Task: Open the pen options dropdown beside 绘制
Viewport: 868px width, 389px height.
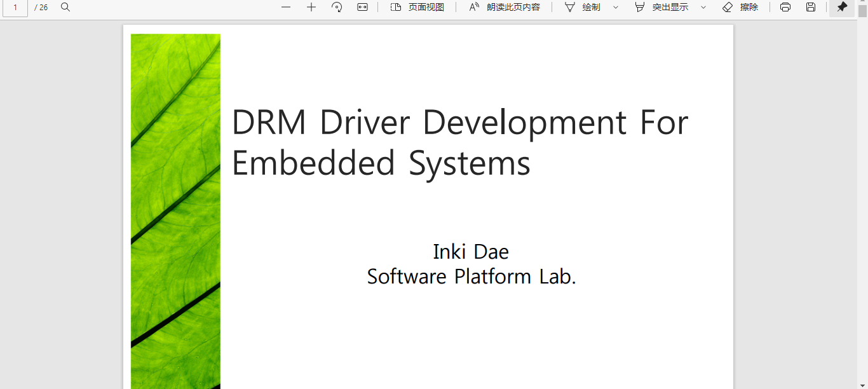Action: pos(614,7)
